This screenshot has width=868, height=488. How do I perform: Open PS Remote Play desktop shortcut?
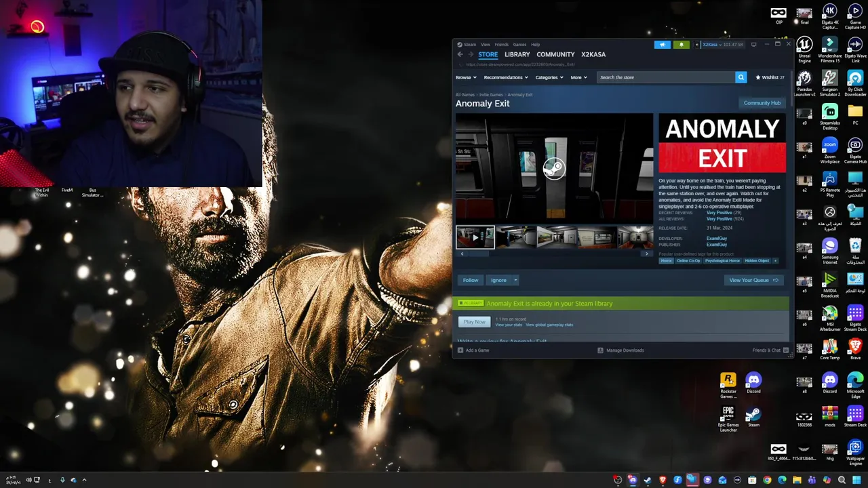(829, 184)
